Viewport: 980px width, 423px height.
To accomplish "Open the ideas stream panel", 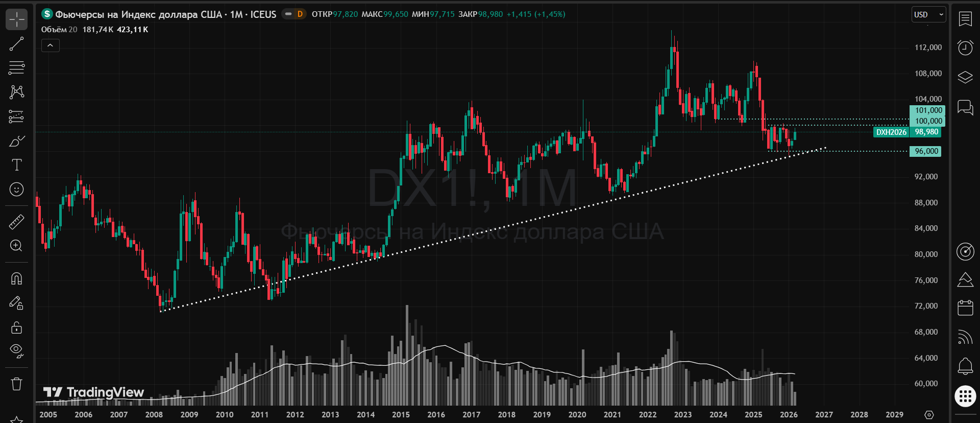I will pyautogui.click(x=965, y=279).
